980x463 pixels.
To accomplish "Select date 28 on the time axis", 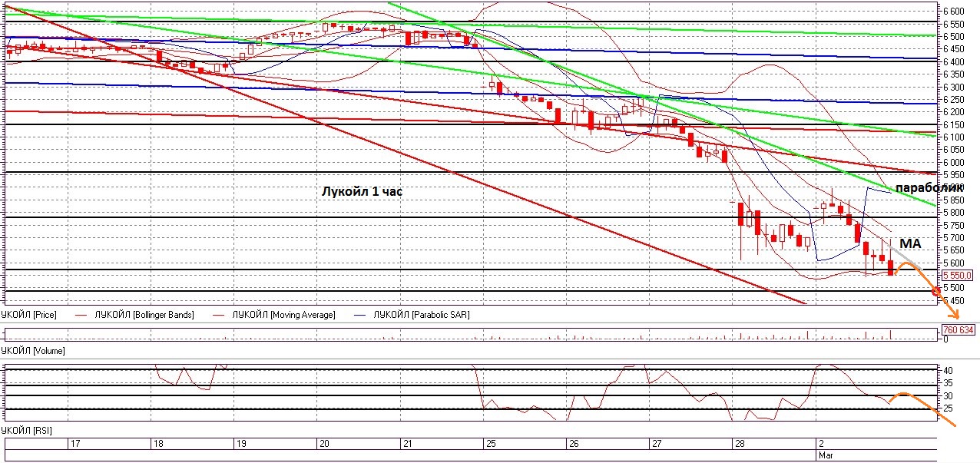I will pyautogui.click(x=739, y=444).
